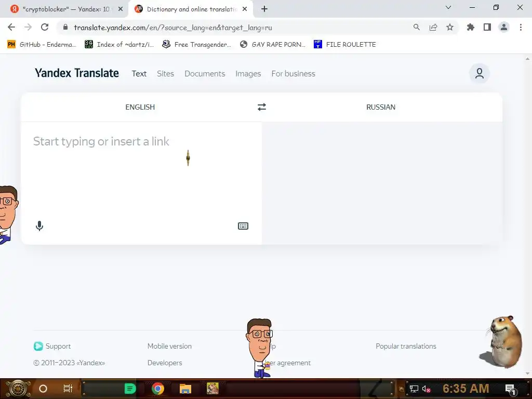Click the taskbar clock showing 6:35 AM
This screenshot has height=399, width=532.
pos(466,389)
